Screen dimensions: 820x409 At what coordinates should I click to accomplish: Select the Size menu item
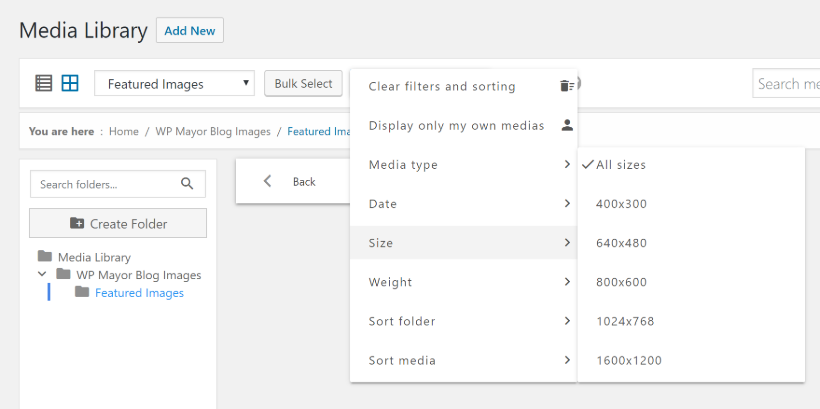pos(463,243)
